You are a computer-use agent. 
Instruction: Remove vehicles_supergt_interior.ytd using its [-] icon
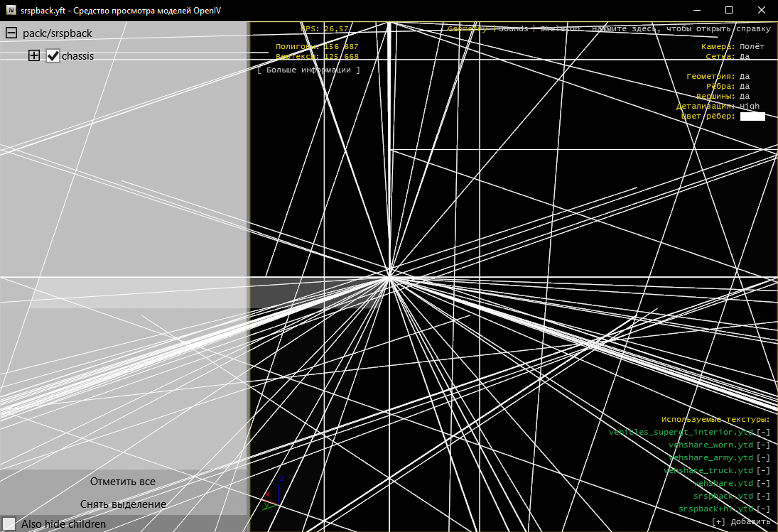click(x=763, y=432)
